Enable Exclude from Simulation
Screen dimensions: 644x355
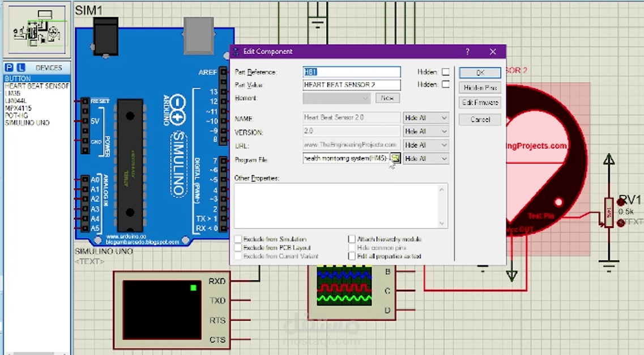coord(238,239)
